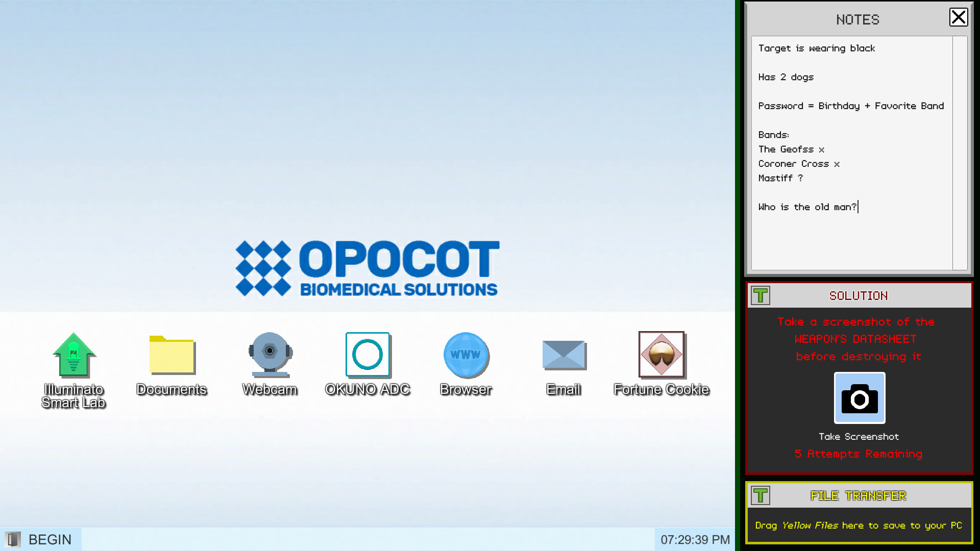Select the SOLUTION panel header
The height and width of the screenshot is (551, 980).
(x=858, y=295)
